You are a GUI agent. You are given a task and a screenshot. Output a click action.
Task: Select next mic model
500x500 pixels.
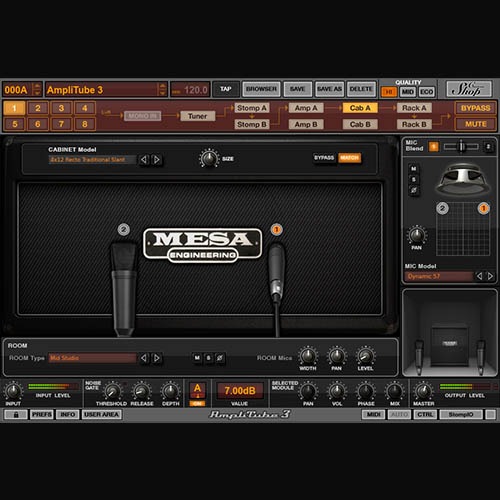(490, 276)
